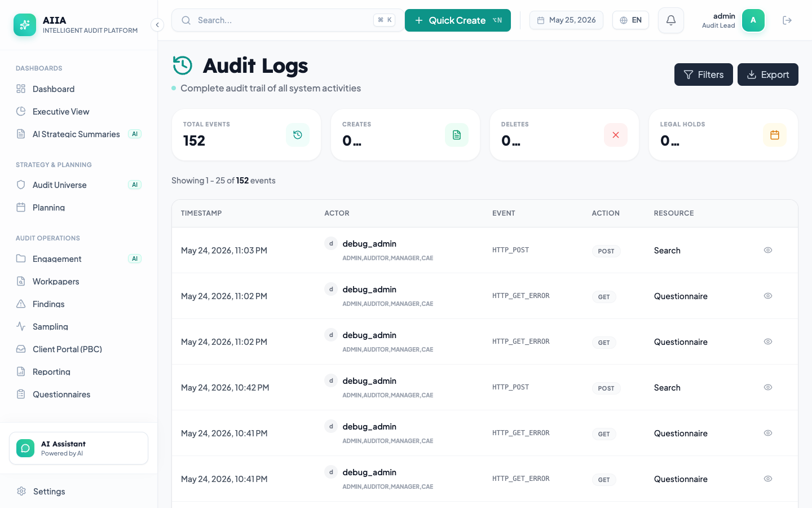Image resolution: width=812 pixels, height=508 pixels.
Task: View details of first 11:02 PM Questionnaire event
Action: point(768,296)
